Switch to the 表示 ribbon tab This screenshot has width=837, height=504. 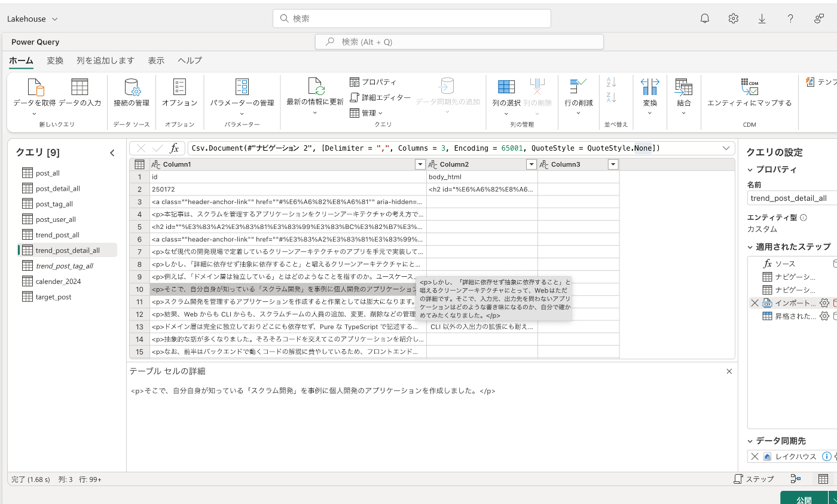(156, 60)
